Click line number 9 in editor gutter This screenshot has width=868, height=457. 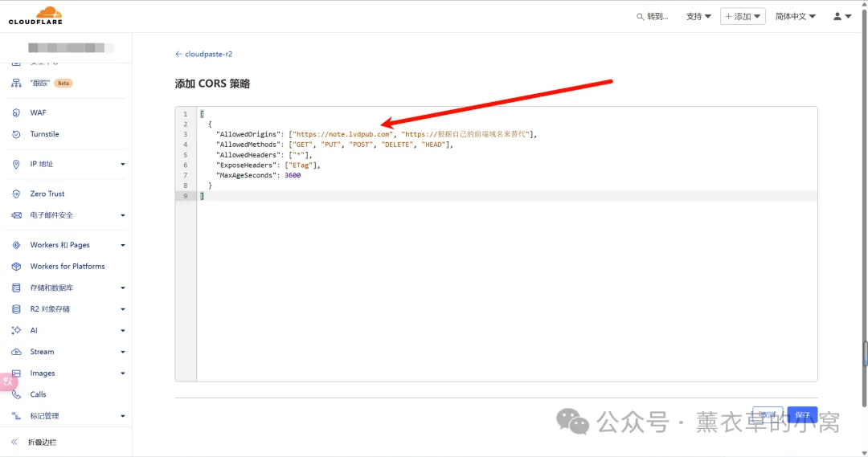click(x=186, y=196)
